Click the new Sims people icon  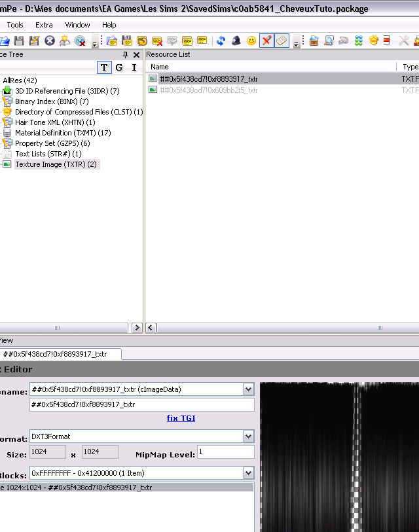click(x=65, y=41)
